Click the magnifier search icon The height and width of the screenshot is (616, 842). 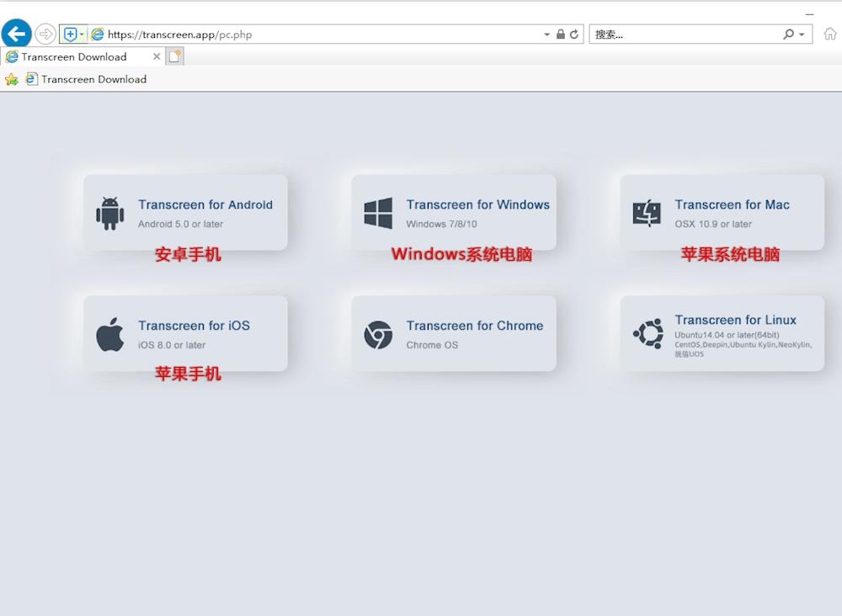click(788, 35)
